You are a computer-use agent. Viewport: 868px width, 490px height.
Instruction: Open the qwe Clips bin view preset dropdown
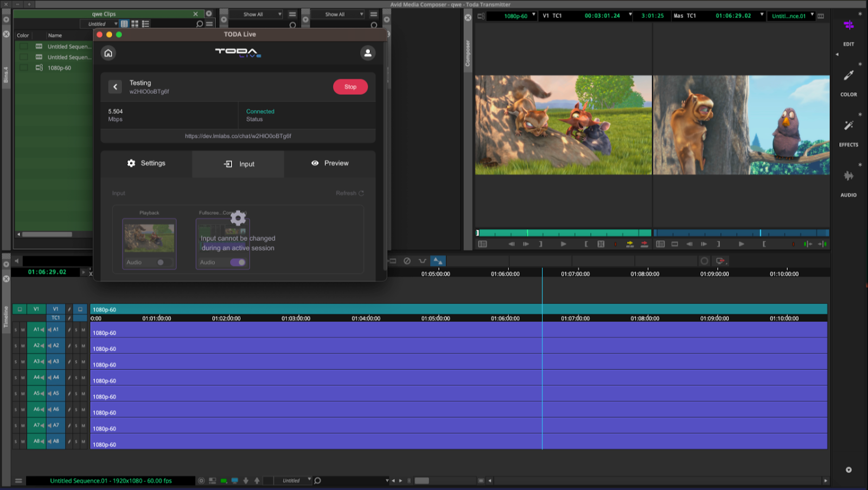pos(99,24)
